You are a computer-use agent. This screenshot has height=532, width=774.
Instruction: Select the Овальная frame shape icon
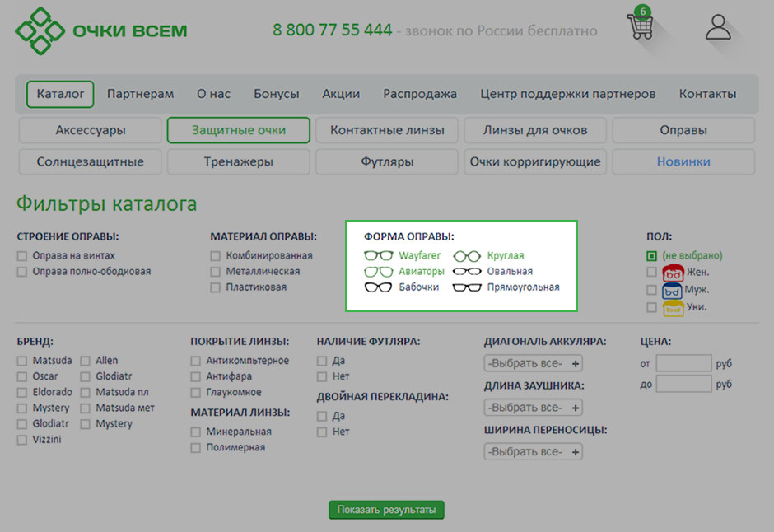(x=467, y=272)
